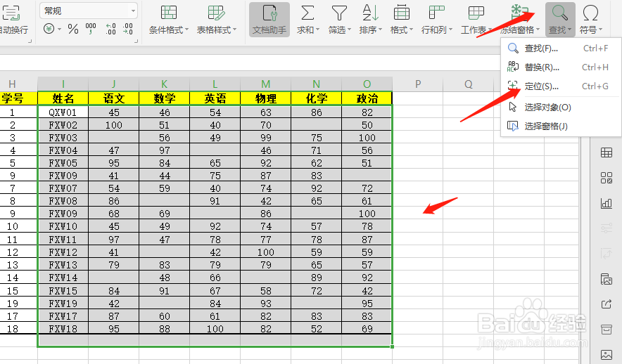This screenshot has height=364, width=622.
Task: Open the 工作表 worksheet tool
Action: pyautogui.click(x=476, y=20)
